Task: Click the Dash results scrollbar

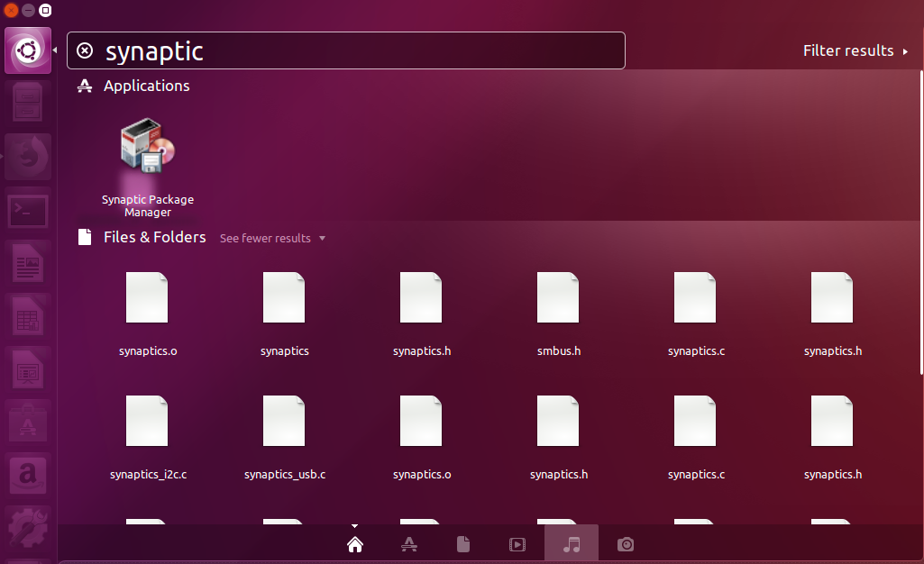Action: [921, 222]
